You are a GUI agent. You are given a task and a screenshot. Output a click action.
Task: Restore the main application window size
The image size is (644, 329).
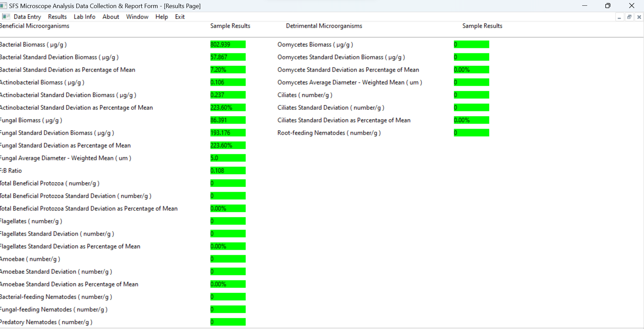point(608,6)
